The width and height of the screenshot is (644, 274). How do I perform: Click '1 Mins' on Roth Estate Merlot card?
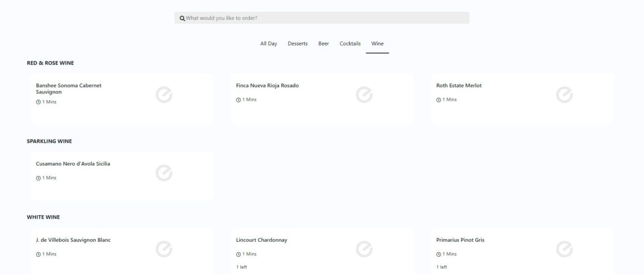coord(449,99)
